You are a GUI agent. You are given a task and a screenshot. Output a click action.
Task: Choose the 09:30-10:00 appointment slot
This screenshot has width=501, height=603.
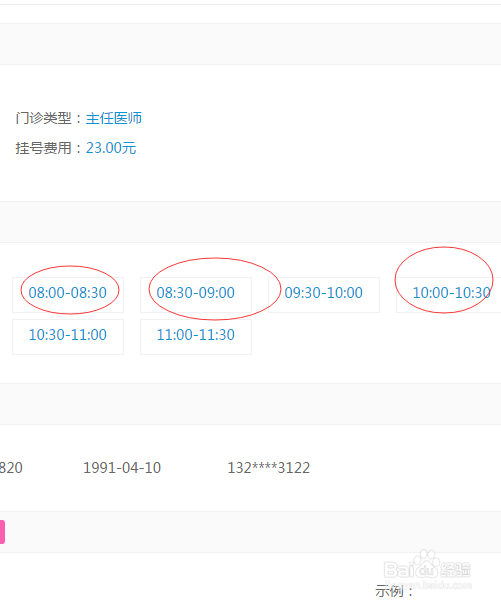(x=324, y=295)
